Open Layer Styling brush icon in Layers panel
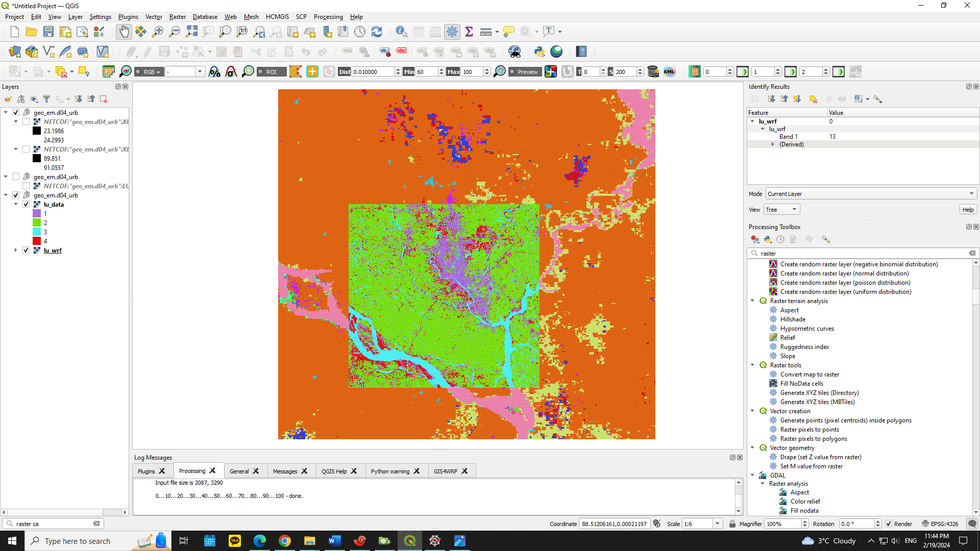This screenshot has height=551, width=980. [x=8, y=99]
